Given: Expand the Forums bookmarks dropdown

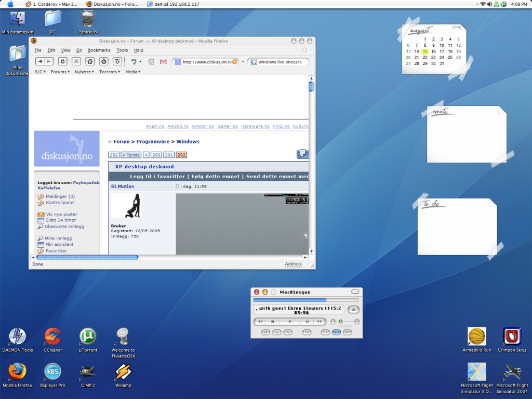Looking at the screenshot, I should pos(60,72).
